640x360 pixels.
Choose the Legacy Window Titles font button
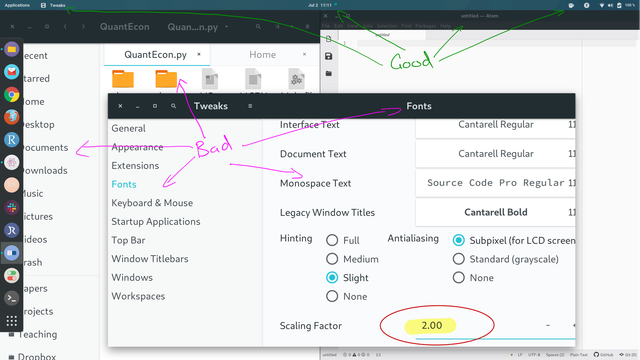[496, 212]
